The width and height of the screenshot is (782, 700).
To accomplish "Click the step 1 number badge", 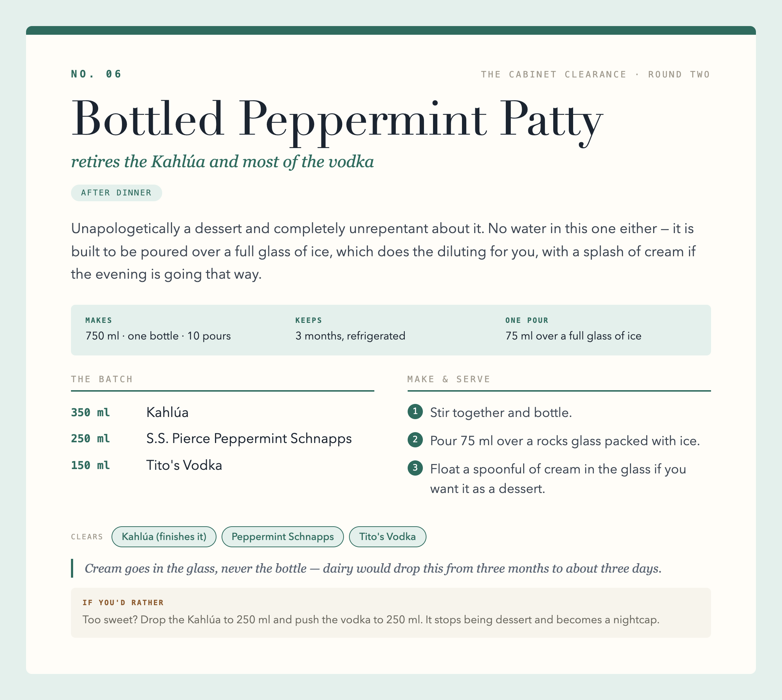I will pyautogui.click(x=415, y=412).
